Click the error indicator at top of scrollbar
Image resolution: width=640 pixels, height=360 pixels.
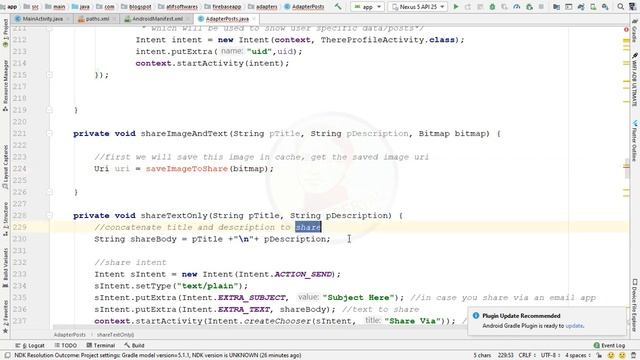pyautogui.click(x=626, y=29)
